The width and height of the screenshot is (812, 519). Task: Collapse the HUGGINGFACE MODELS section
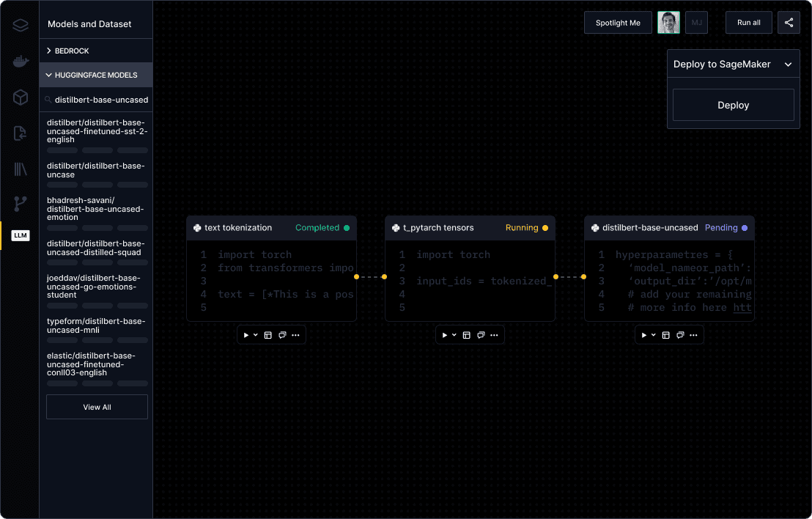pos(96,75)
